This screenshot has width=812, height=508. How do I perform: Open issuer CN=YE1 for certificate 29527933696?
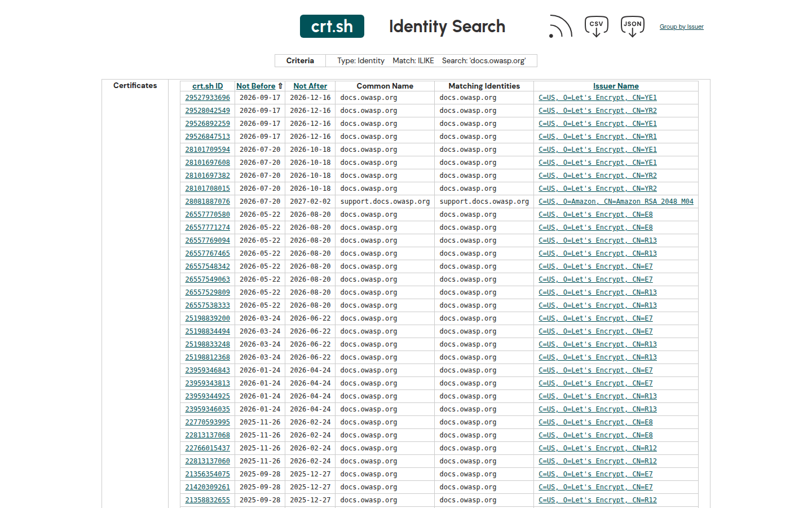point(598,98)
